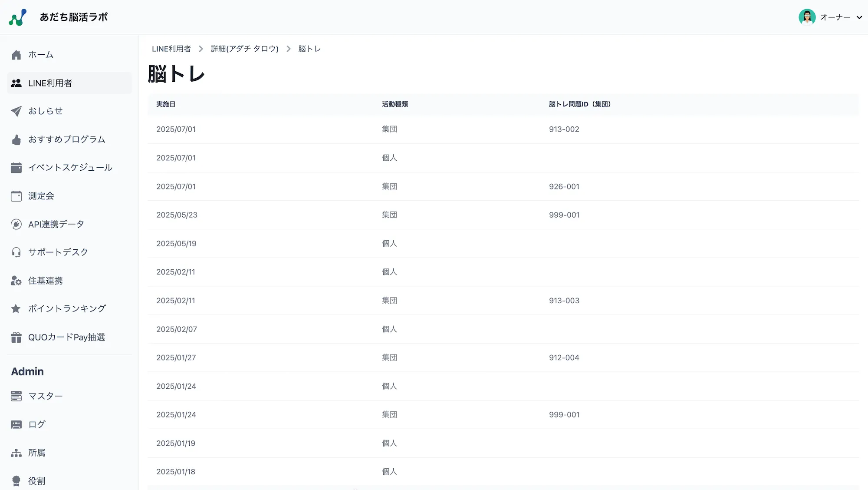Open 詳細(アダチ タロウ) breadcrumb link
The width and height of the screenshot is (868, 490).
(244, 49)
